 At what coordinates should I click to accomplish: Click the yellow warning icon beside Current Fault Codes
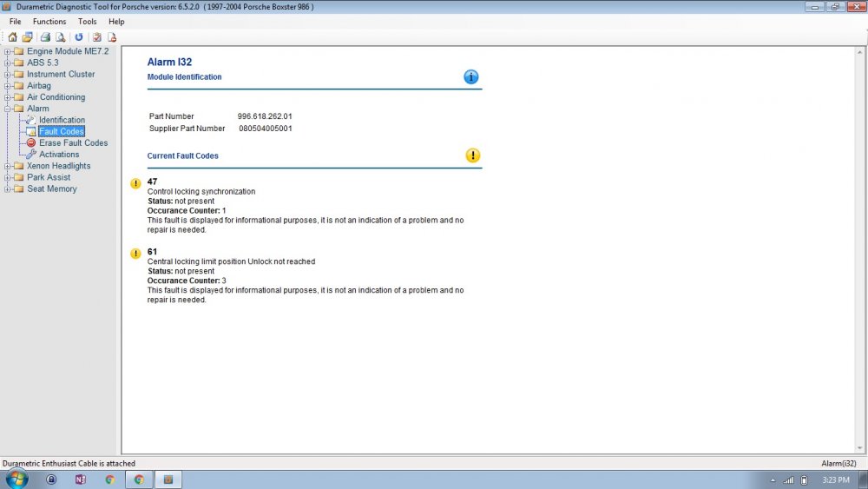472,155
